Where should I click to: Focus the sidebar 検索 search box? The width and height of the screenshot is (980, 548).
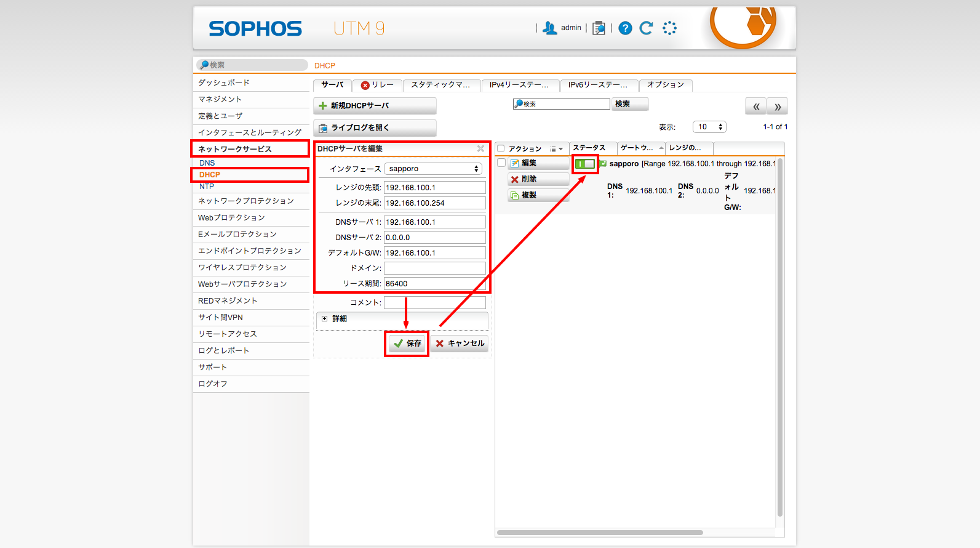252,65
